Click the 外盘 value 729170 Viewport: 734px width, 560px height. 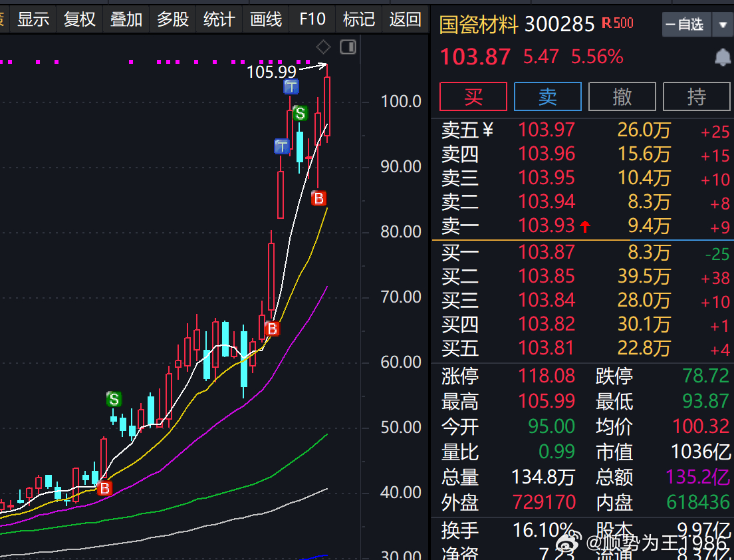pos(544,502)
